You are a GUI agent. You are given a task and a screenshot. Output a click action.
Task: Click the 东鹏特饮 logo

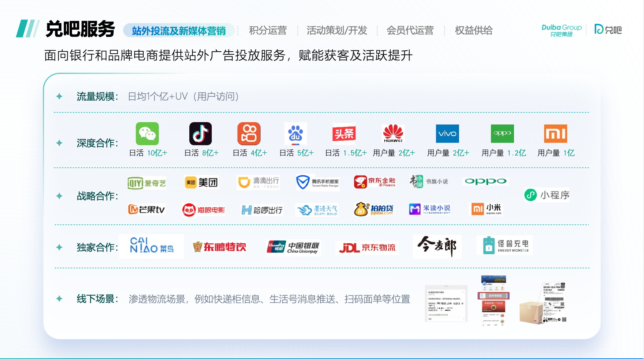click(219, 247)
